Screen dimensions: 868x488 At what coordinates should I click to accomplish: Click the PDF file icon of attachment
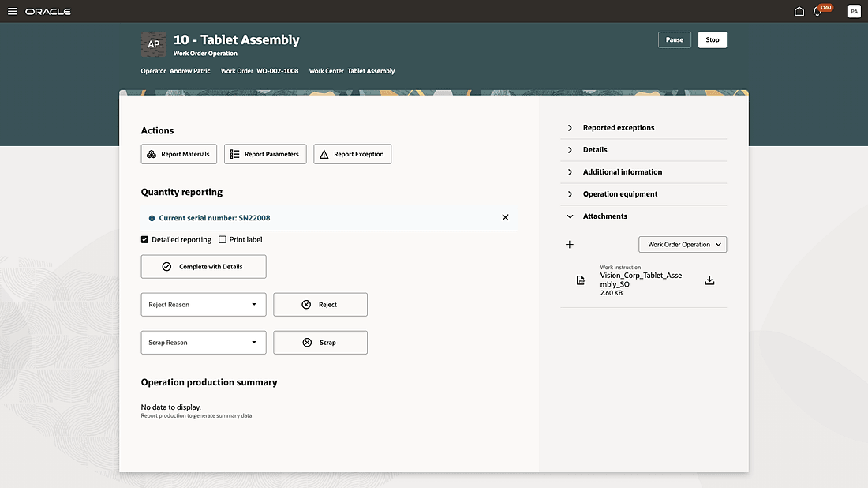point(580,280)
